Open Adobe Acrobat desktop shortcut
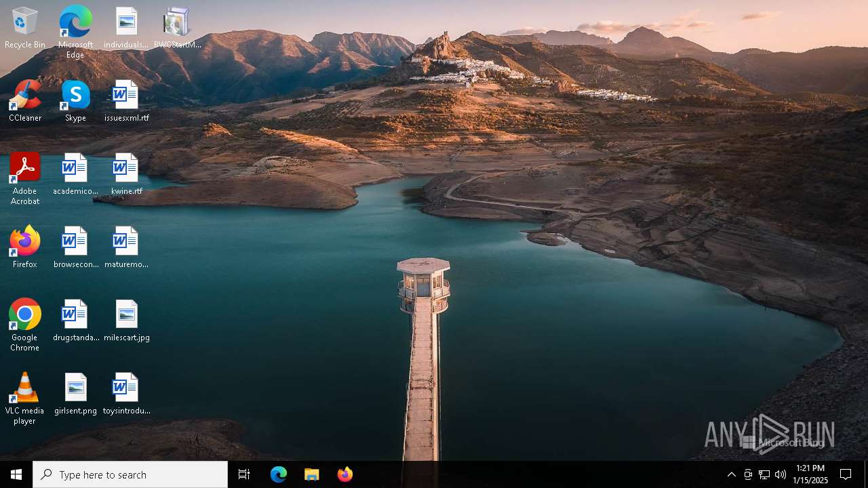This screenshot has height=488, width=868. click(25, 179)
